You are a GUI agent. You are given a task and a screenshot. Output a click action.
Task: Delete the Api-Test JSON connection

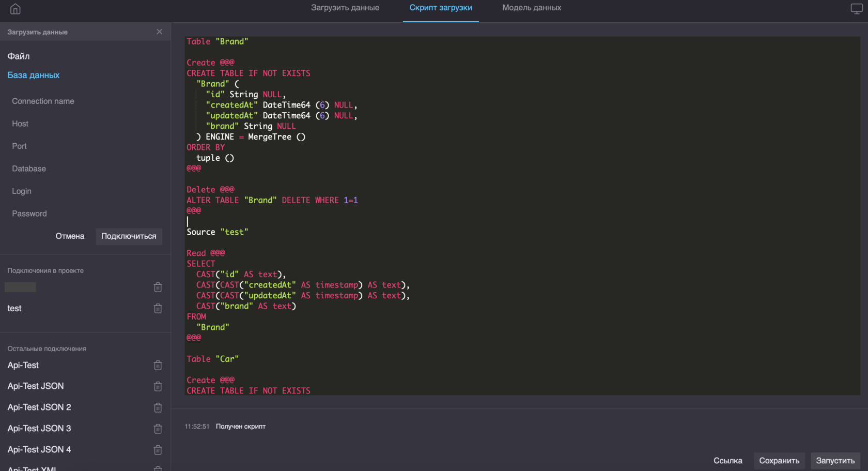click(x=158, y=386)
